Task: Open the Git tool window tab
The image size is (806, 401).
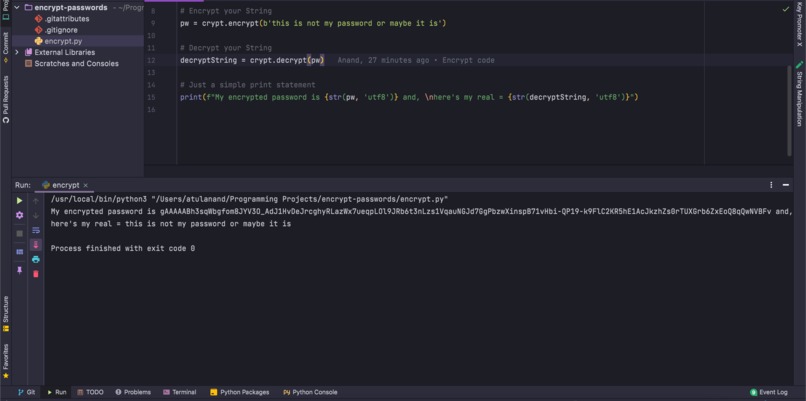Action: [26, 392]
